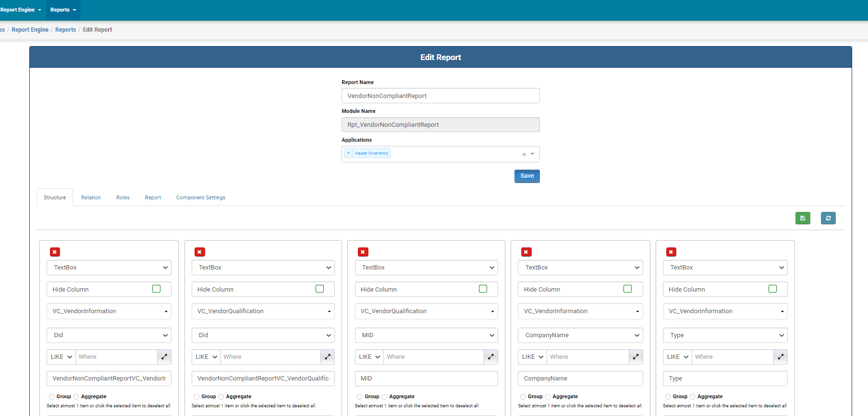Open the Reports menu in top navigation bar
868x416 pixels.
point(63,10)
